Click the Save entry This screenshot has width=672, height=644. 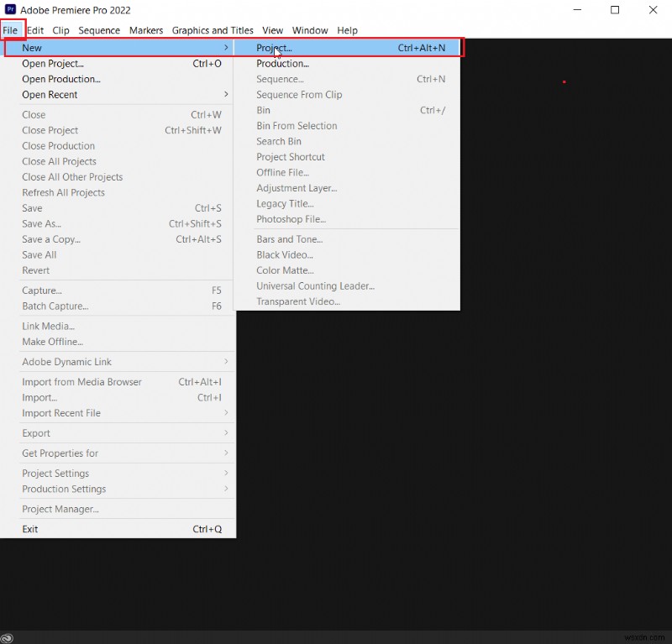118,208
